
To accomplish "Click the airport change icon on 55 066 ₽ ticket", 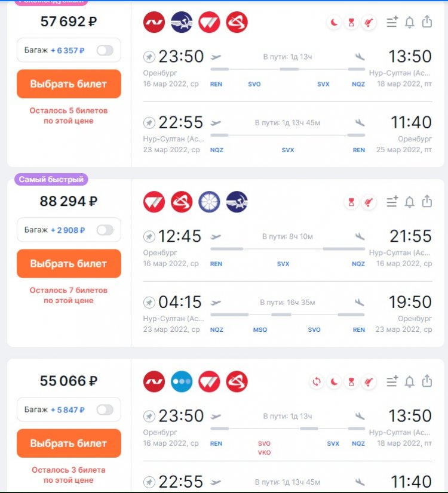I will [317, 382].
